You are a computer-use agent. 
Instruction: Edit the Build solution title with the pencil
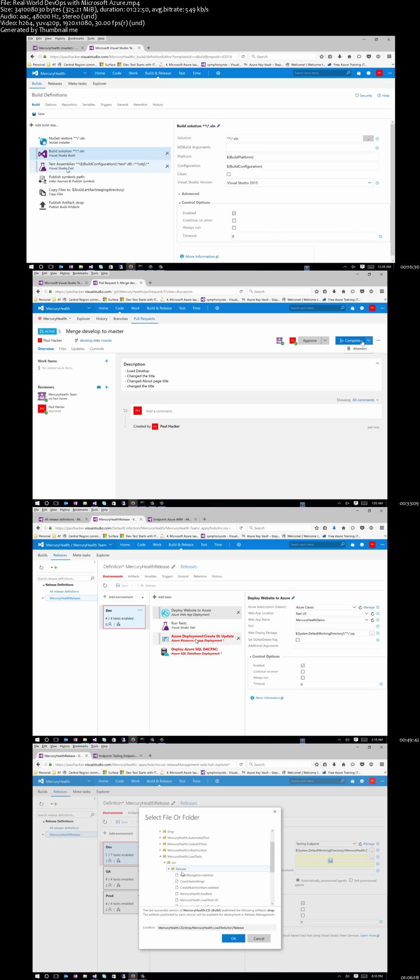click(x=219, y=126)
